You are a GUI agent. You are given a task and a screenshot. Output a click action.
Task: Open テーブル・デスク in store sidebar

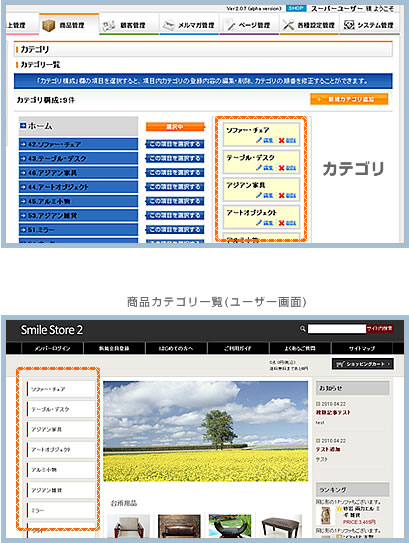pos(61,409)
